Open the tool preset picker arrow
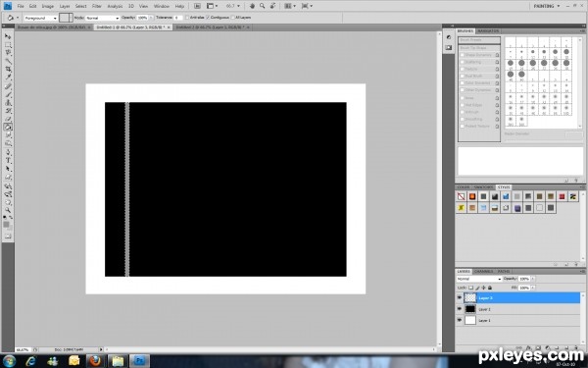 click(18, 18)
